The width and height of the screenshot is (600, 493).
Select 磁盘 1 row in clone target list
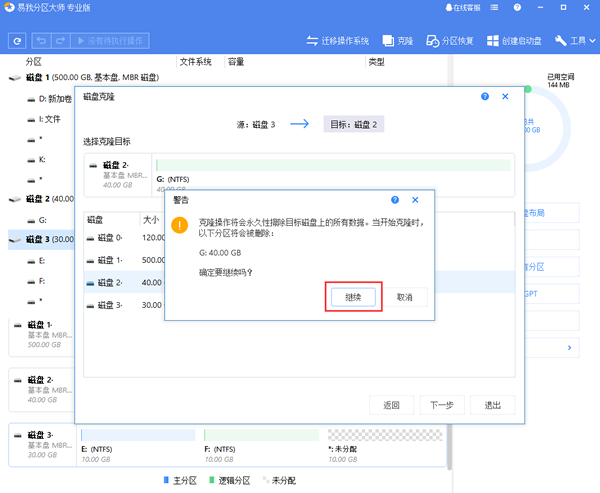coord(124,260)
